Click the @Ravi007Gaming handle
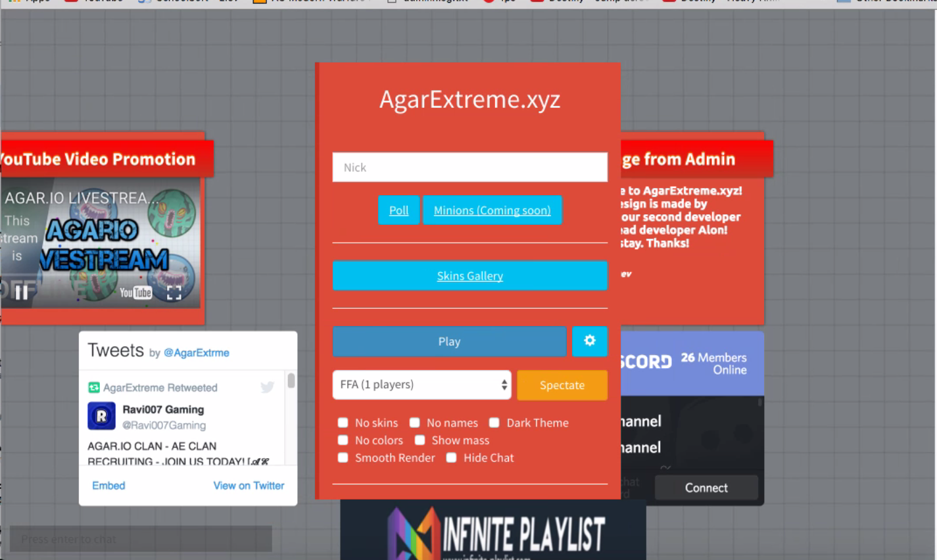The image size is (937, 560). coord(164,425)
